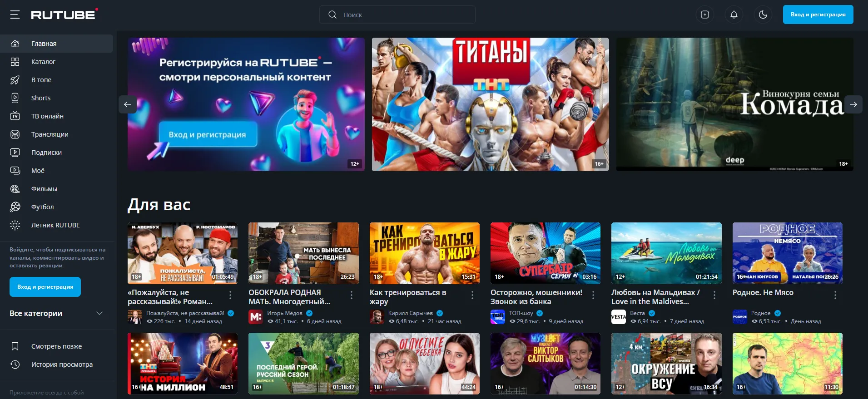
Task: Type in the Поиск search field
Action: click(397, 15)
